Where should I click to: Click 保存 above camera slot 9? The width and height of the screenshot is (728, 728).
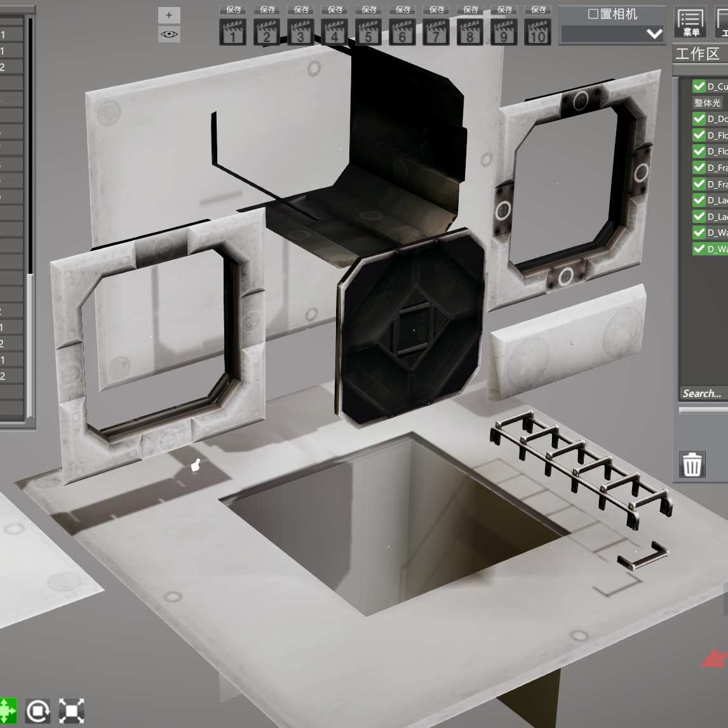[x=504, y=10]
